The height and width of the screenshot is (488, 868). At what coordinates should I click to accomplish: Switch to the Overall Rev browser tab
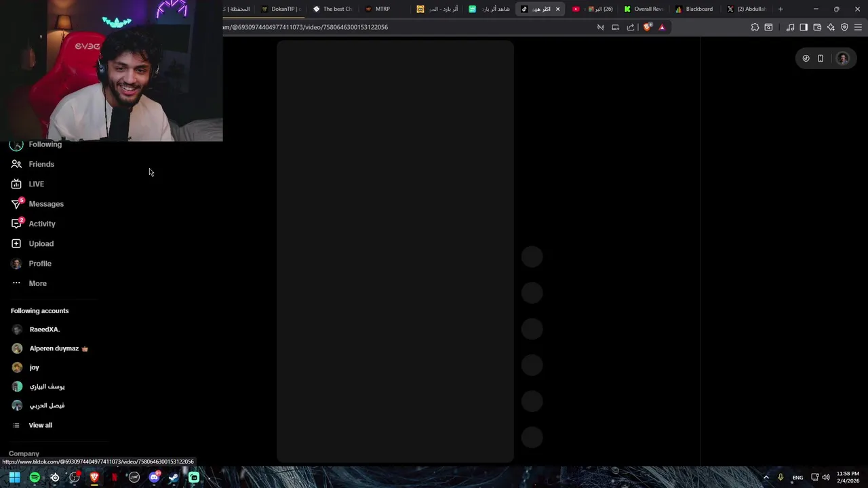tap(643, 9)
